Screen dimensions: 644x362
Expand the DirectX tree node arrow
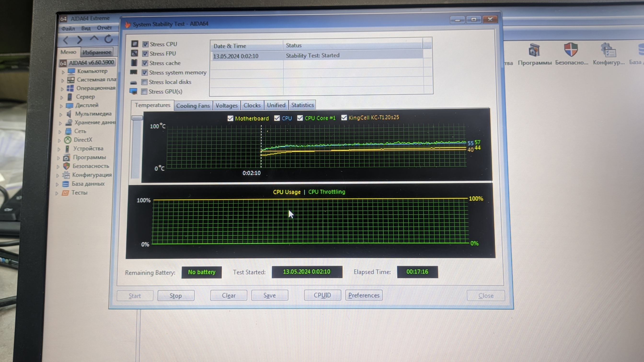click(x=59, y=141)
